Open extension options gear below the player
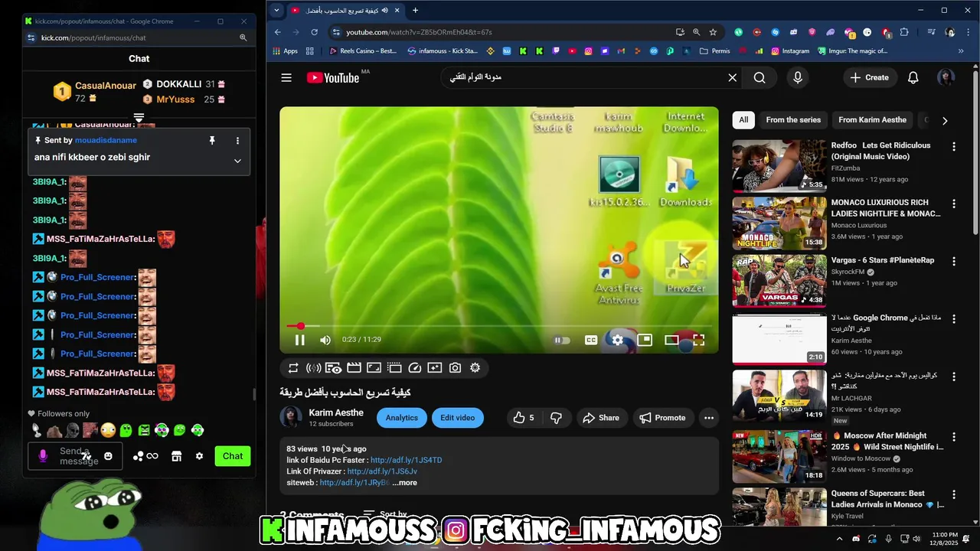 pos(475,368)
